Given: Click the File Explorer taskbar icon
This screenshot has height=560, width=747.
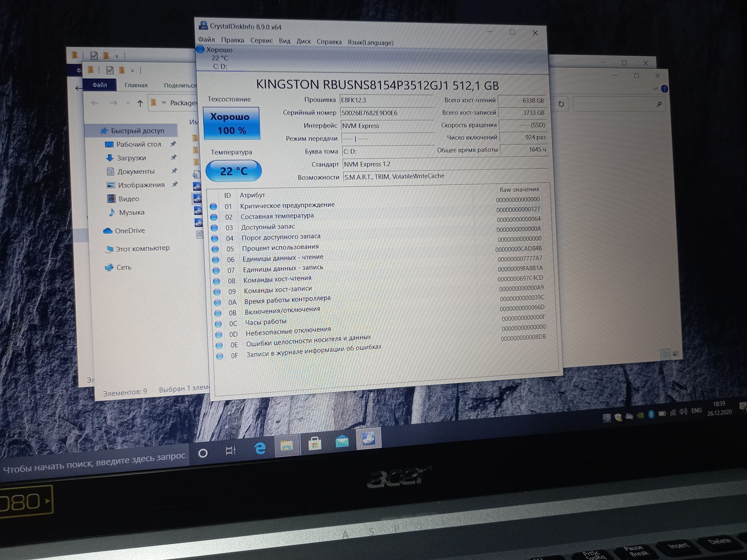Looking at the screenshot, I should [x=287, y=446].
